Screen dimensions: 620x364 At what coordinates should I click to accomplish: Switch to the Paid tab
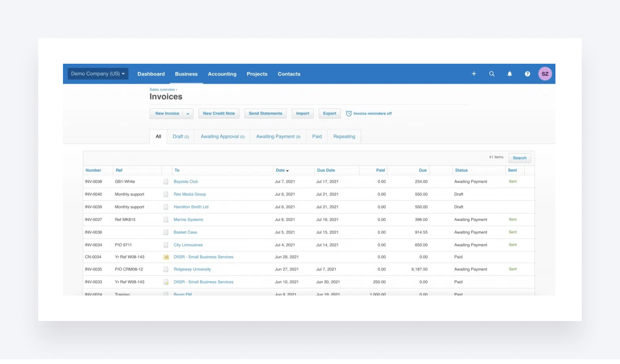pyautogui.click(x=317, y=136)
